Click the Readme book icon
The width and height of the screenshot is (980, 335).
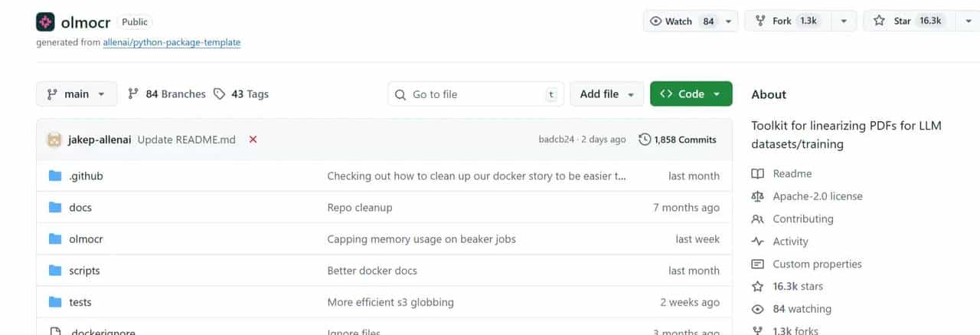point(758,173)
